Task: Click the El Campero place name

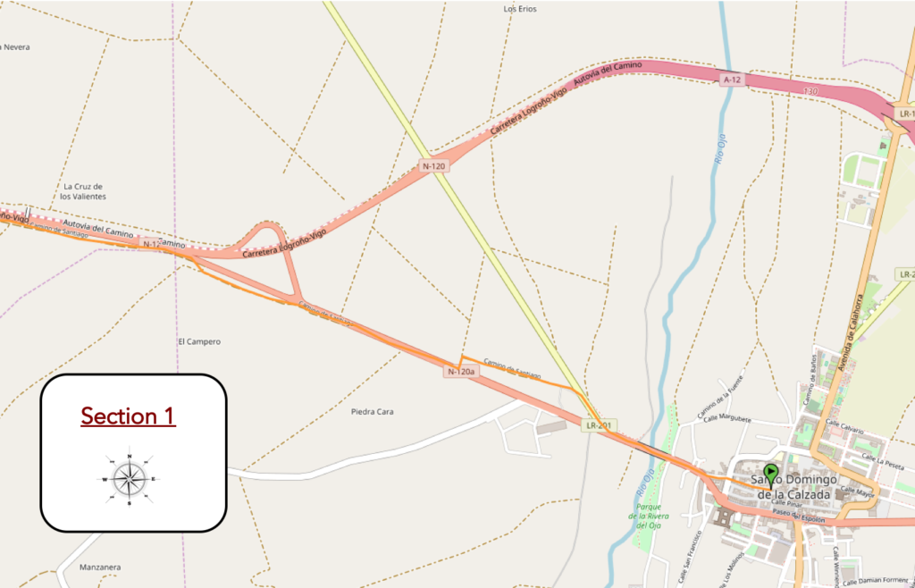Action: (x=199, y=341)
